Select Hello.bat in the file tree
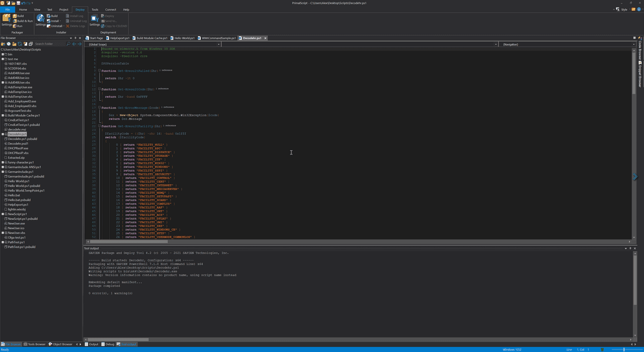The image size is (644, 352). (14, 195)
